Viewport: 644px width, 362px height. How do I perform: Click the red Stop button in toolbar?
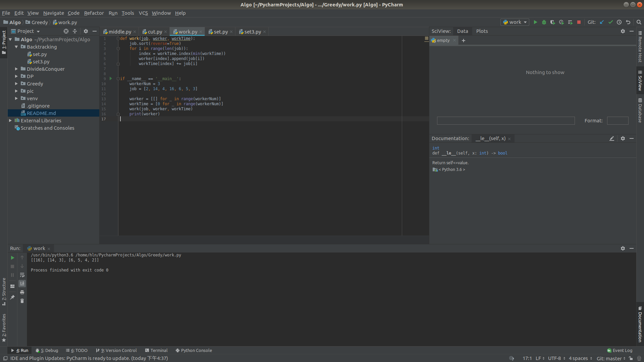pyautogui.click(x=579, y=22)
